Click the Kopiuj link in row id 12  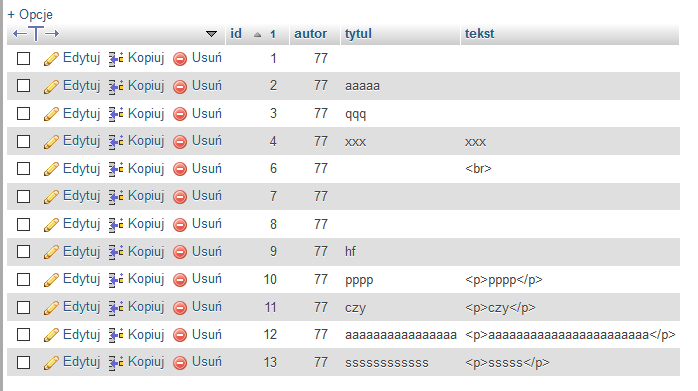tap(146, 334)
